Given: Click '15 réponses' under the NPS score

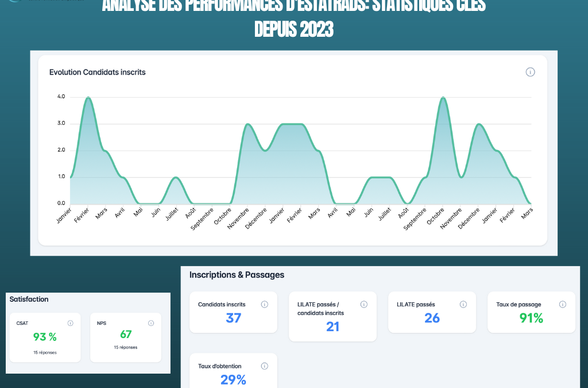Looking at the screenshot, I should pos(126,347).
